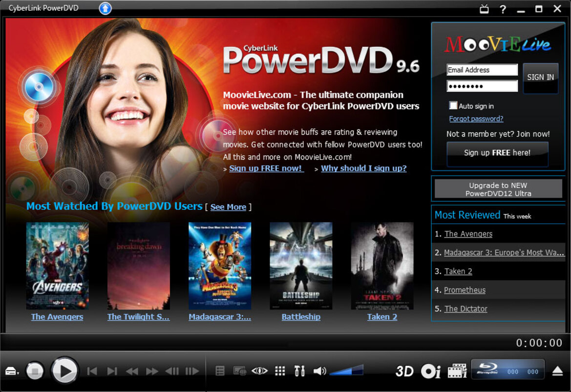
Task: Open Madagascar 3:... link under its poster
Action: click(220, 317)
